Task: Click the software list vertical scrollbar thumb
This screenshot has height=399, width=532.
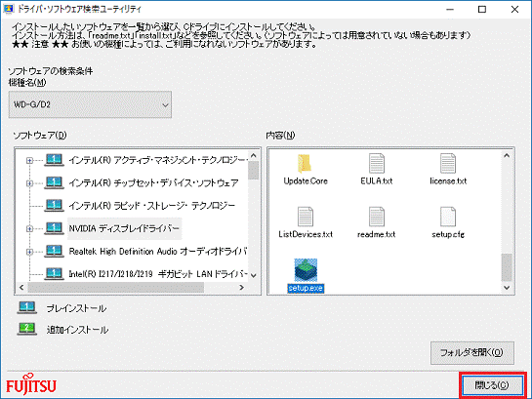Action: tap(254, 170)
